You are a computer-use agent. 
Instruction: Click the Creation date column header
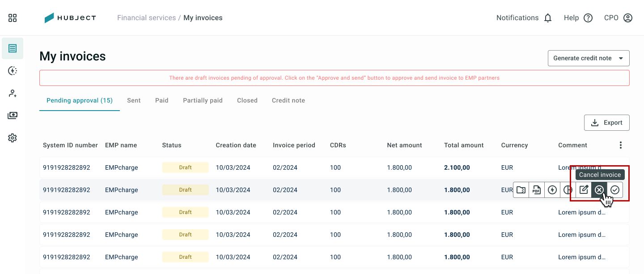tap(236, 145)
